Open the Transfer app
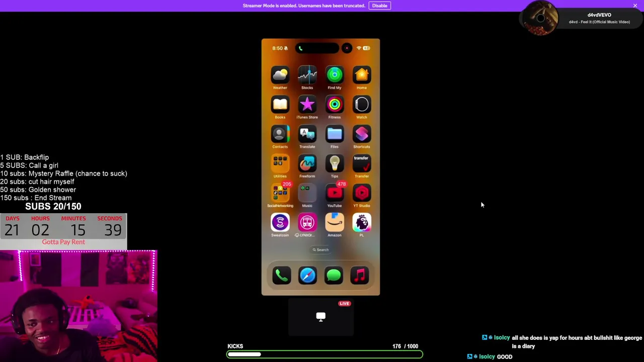The image size is (644, 362). point(362,164)
